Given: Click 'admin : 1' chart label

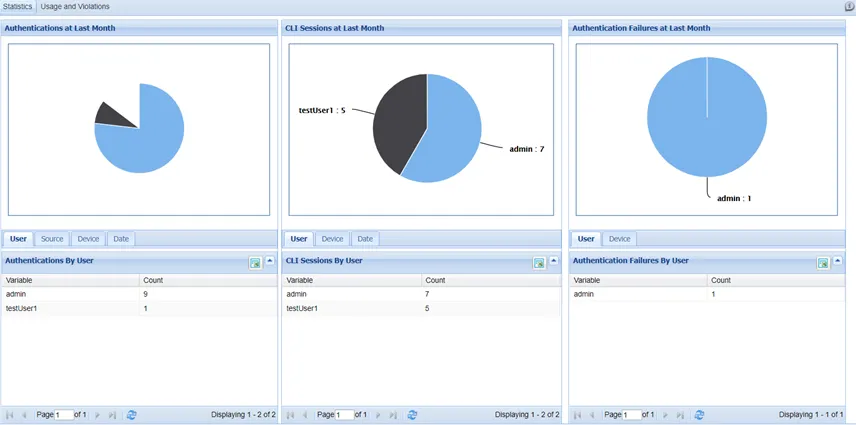Looking at the screenshot, I should (x=734, y=199).
